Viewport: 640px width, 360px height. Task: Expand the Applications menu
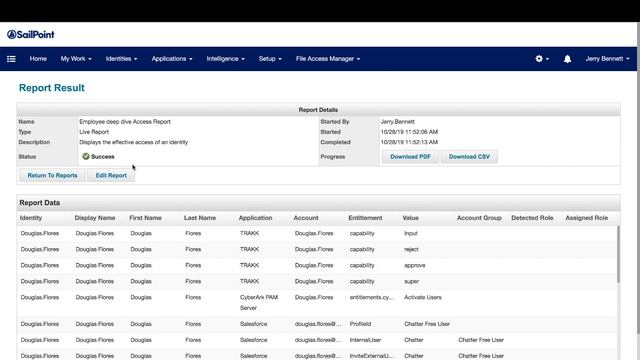(x=172, y=59)
